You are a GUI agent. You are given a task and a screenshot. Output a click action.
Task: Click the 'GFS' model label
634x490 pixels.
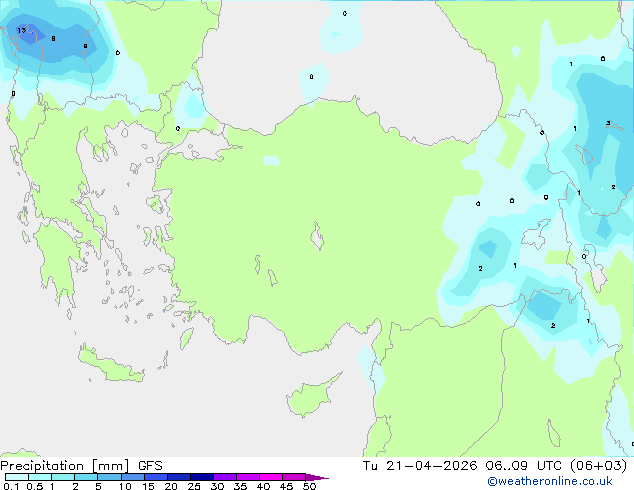point(150,466)
